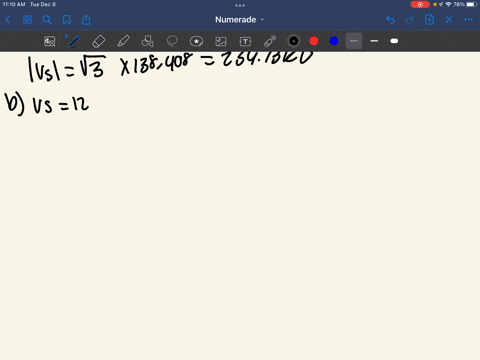Add a new page
Screen dimensions: 480x360
(429, 20)
